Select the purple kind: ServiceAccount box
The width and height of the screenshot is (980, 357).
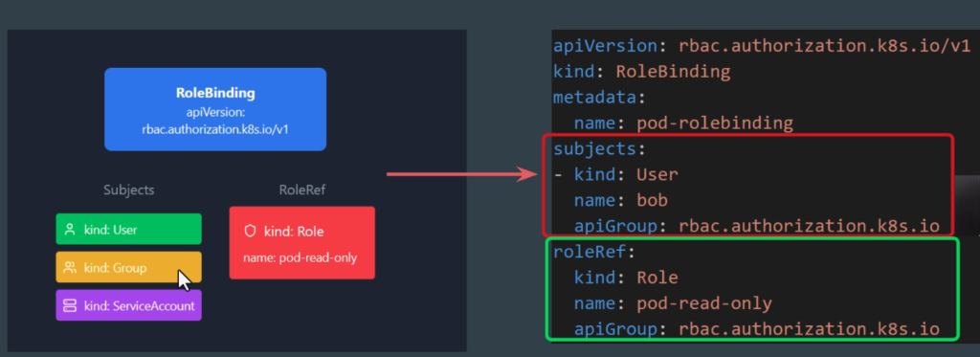pyautogui.click(x=129, y=305)
